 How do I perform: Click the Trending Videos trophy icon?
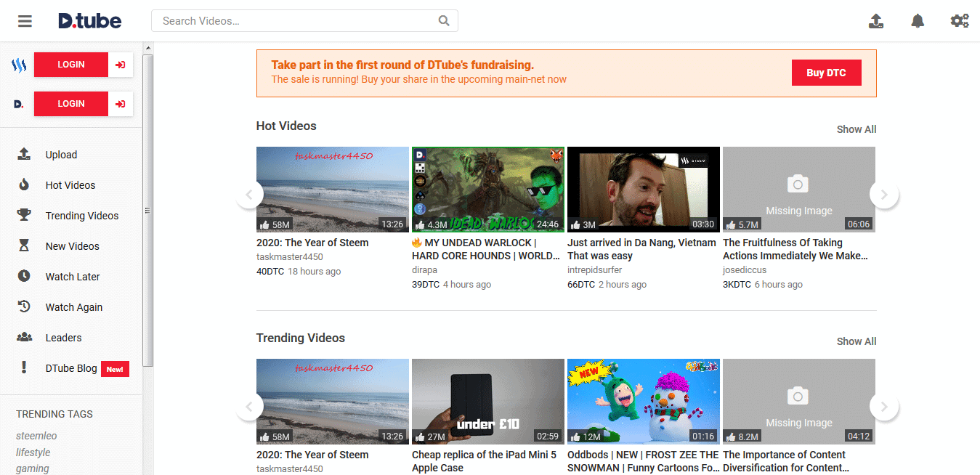[24, 216]
